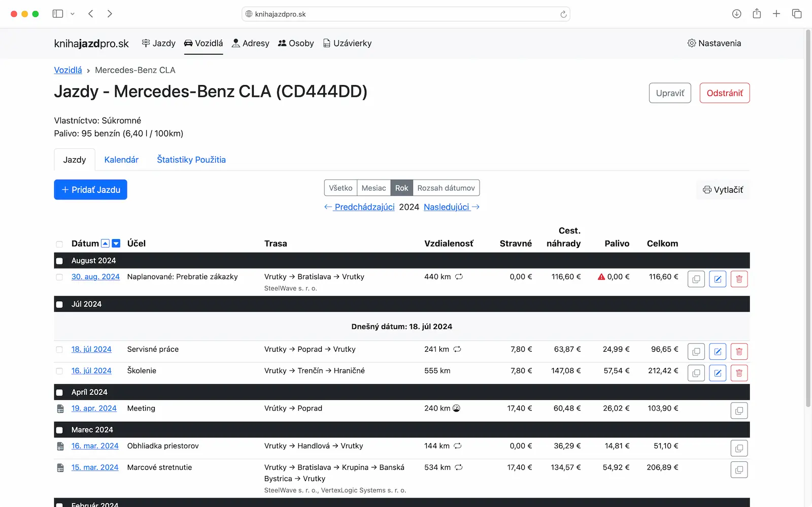
Task: Check the August 2024 group checkbox
Action: [59, 261]
